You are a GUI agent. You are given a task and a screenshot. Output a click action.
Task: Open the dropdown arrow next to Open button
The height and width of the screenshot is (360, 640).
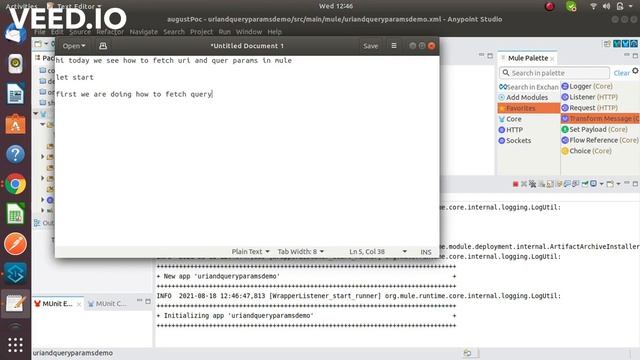pyautogui.click(x=83, y=46)
